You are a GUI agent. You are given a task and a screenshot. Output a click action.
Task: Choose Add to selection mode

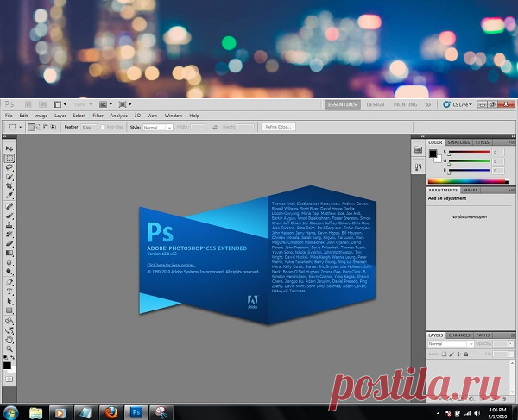click(39, 127)
